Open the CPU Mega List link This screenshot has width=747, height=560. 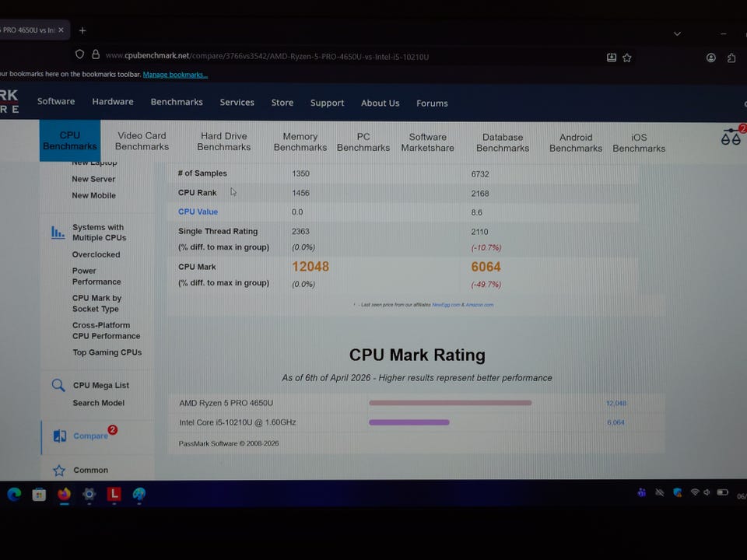(x=101, y=385)
